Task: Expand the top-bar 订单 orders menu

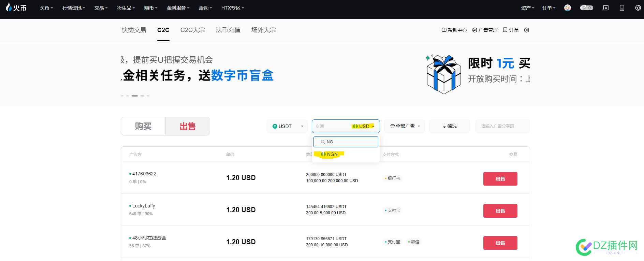Action: point(549,8)
